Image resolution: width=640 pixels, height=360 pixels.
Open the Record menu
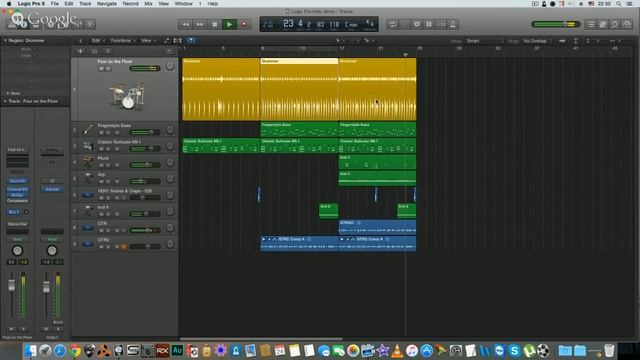[131, 4]
